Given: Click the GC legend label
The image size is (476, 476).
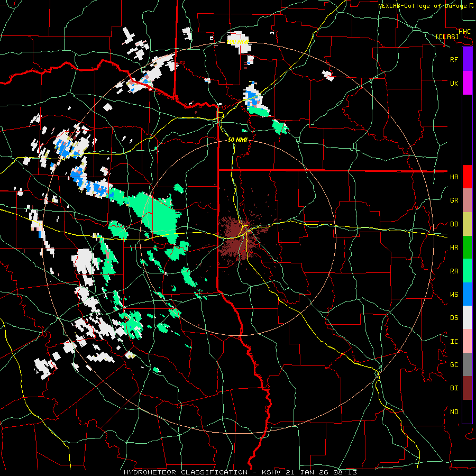Looking at the screenshot, I should 454,365.
